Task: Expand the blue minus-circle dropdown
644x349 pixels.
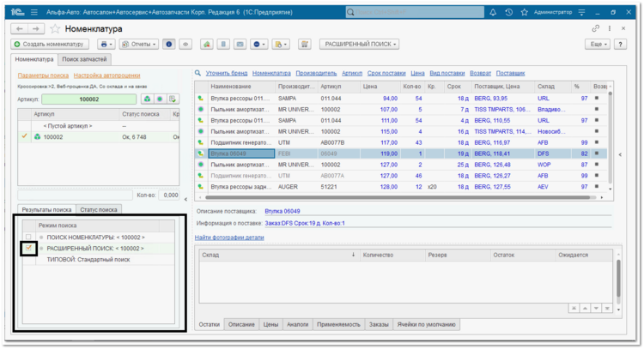Action: tap(258, 44)
